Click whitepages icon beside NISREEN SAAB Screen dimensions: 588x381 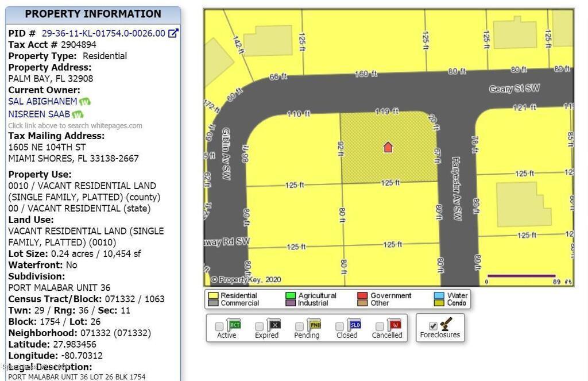pyautogui.click(x=78, y=114)
